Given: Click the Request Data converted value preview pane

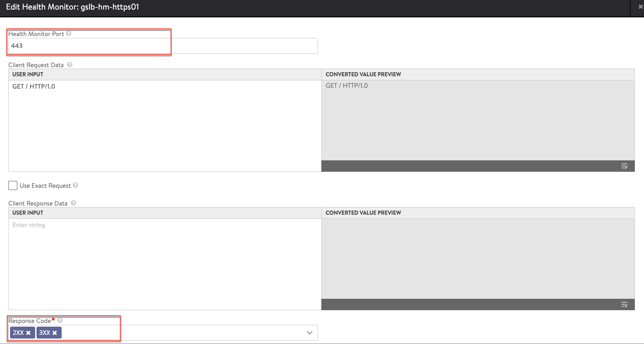Looking at the screenshot, I should click(477, 120).
